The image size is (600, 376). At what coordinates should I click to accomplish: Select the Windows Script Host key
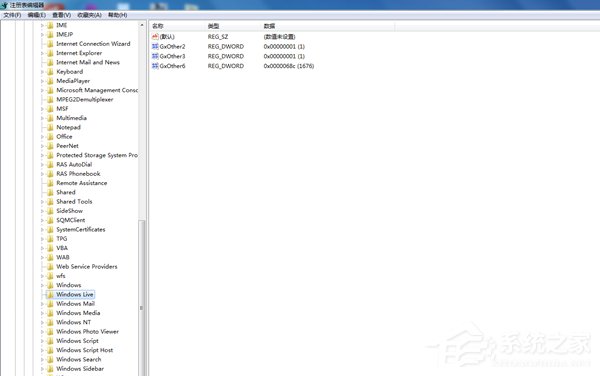click(85, 350)
